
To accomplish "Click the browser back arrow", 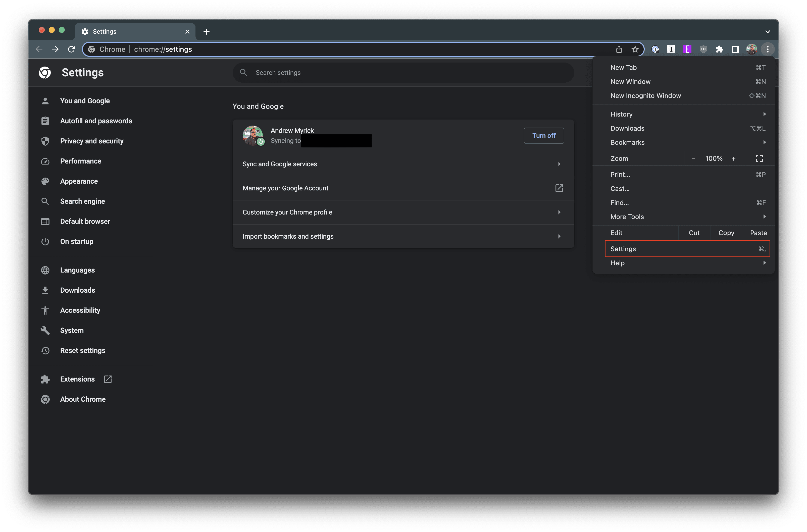I will pyautogui.click(x=39, y=49).
